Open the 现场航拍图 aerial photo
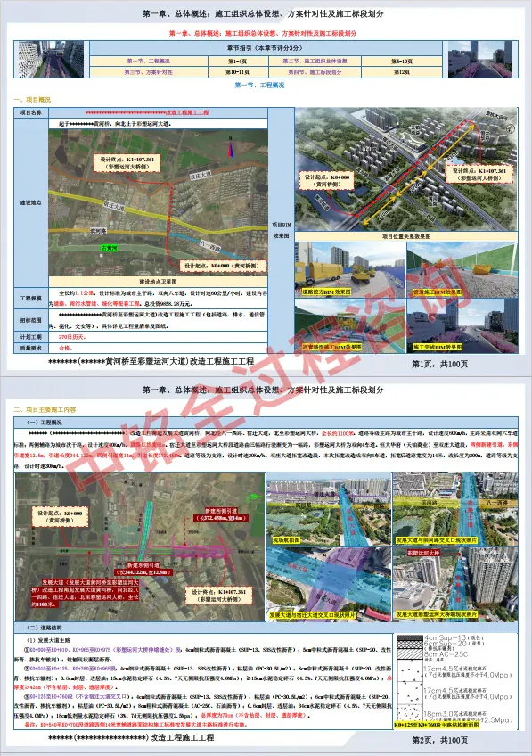The height and width of the screenshot is (756, 532). point(329,509)
